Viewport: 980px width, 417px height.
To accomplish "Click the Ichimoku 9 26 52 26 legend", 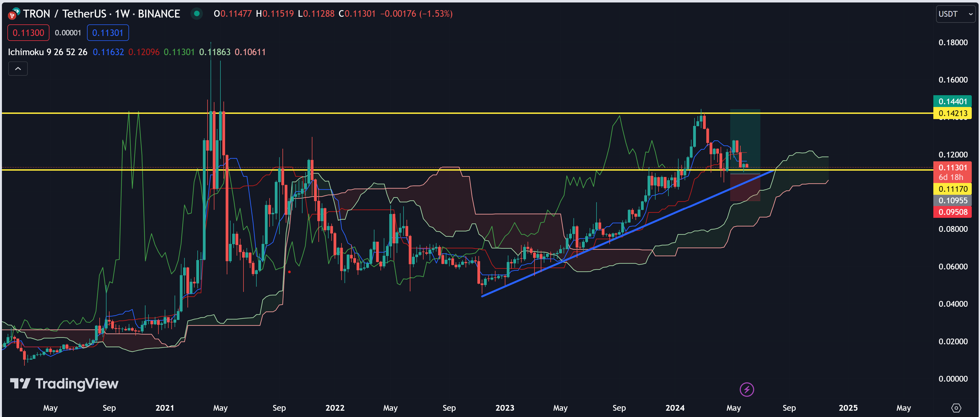I will click(47, 52).
